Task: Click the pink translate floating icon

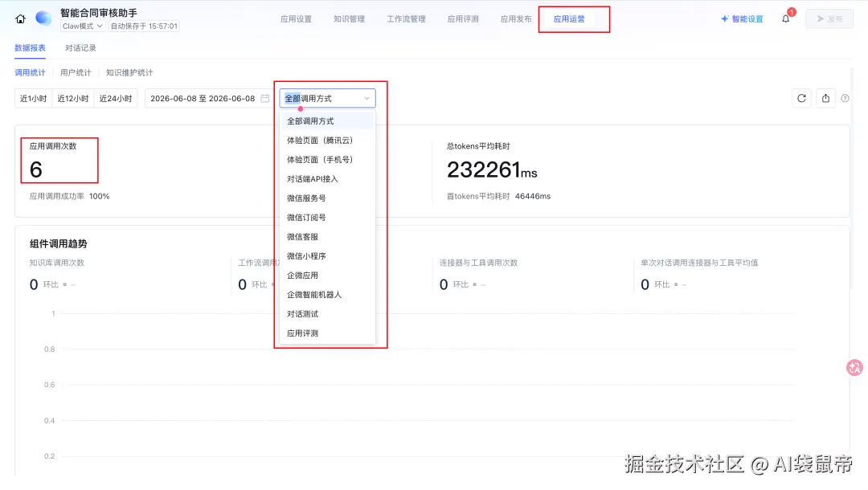Action: click(x=854, y=367)
